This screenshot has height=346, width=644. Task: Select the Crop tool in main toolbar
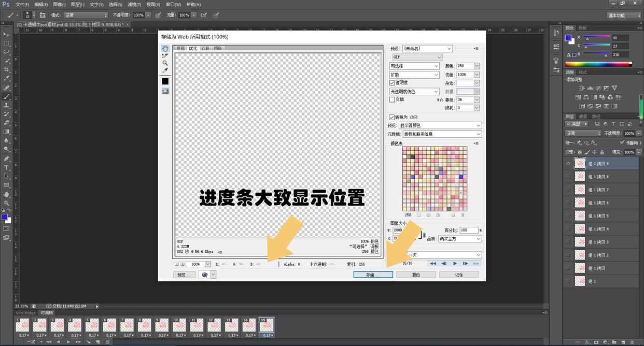7,69
